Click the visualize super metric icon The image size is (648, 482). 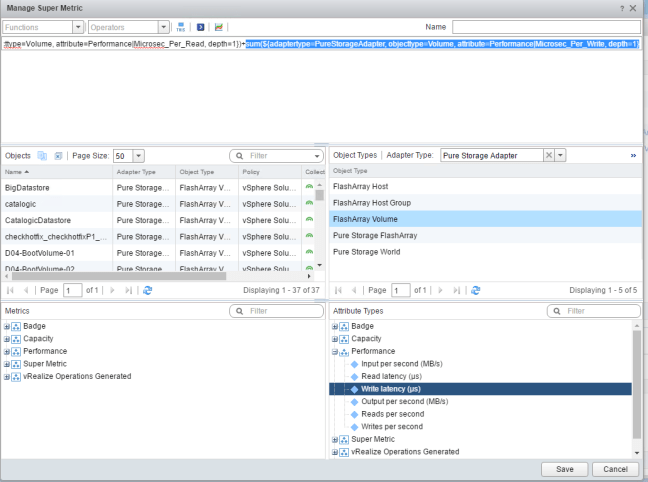point(218,27)
